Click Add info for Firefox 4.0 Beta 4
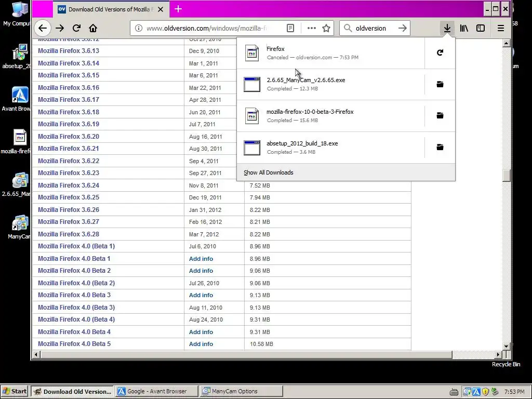 click(x=201, y=332)
